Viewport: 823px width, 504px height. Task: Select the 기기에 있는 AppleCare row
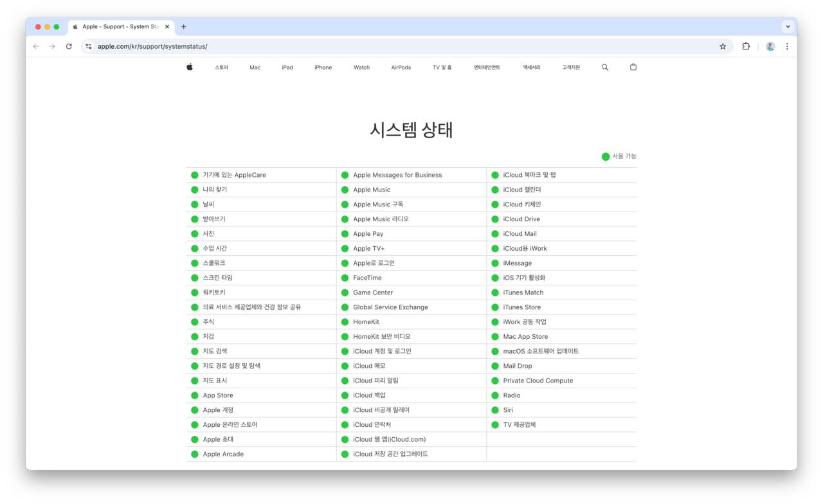(261, 175)
